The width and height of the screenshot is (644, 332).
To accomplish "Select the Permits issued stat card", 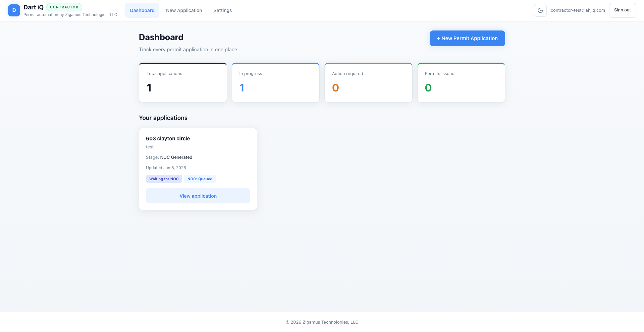I will (461, 82).
